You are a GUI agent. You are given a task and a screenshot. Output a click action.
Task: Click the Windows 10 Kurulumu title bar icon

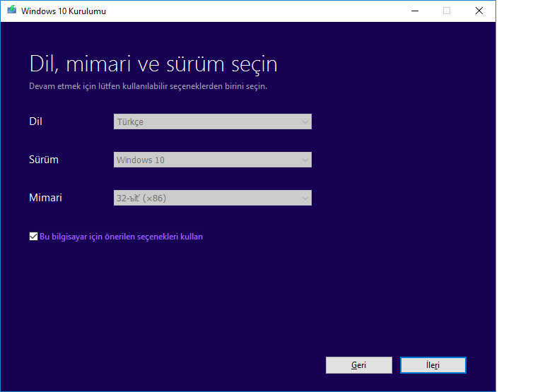tap(12, 10)
